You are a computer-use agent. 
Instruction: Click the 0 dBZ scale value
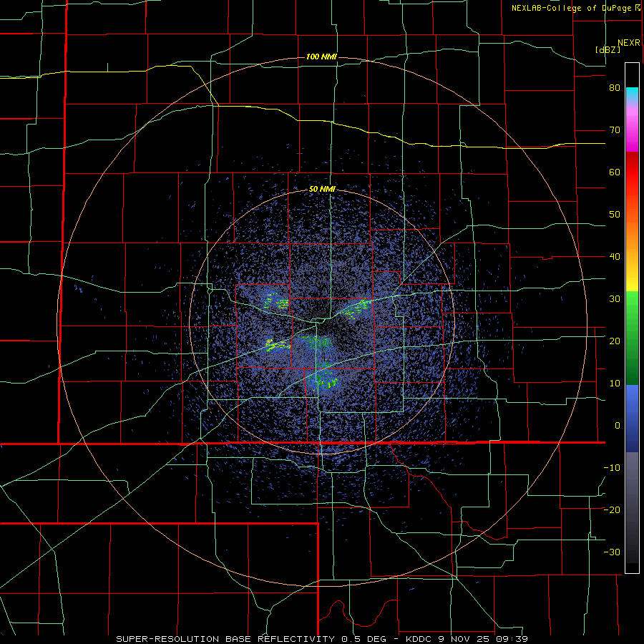618,426
